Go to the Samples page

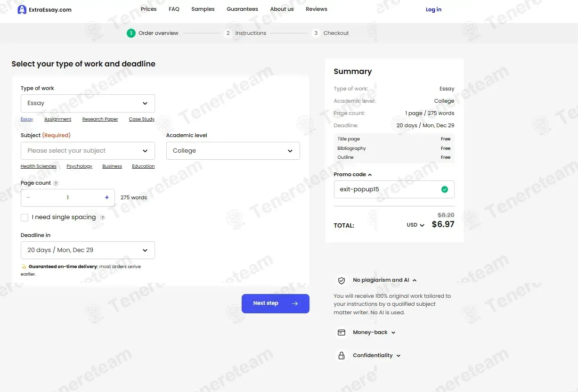tap(203, 9)
